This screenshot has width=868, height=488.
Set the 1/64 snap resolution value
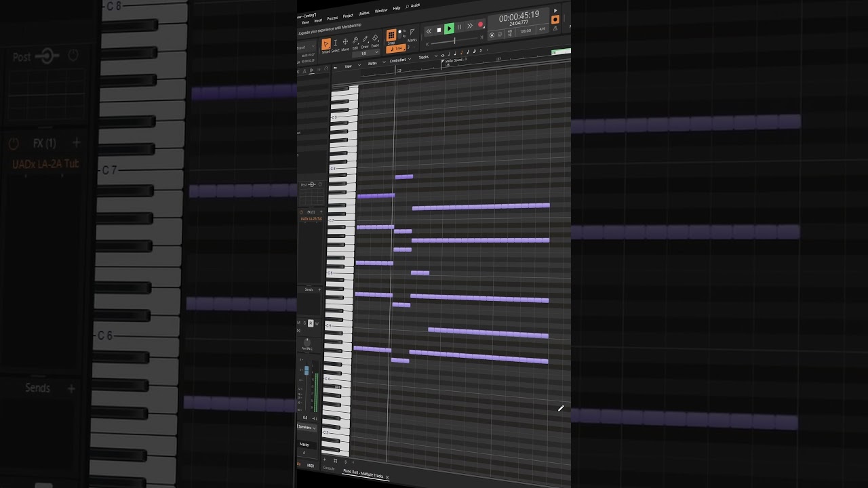point(396,49)
